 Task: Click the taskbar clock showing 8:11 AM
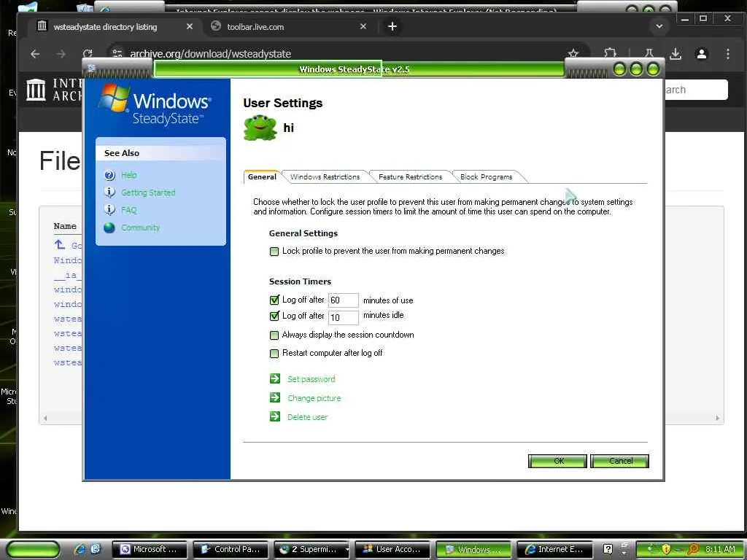point(720,549)
